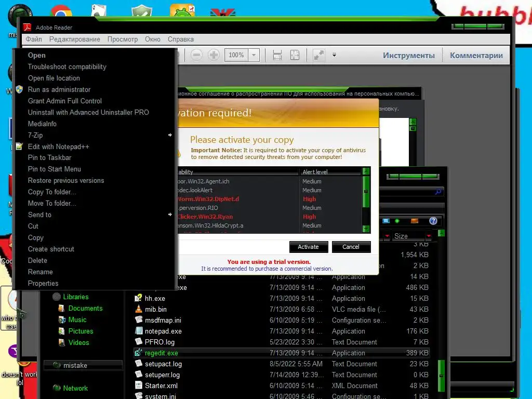Click the help question mark icon in Explorer
Image resolution: width=532 pixels, height=399 pixels.
(433, 221)
